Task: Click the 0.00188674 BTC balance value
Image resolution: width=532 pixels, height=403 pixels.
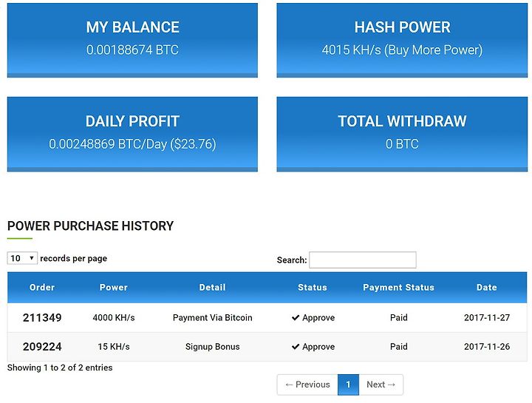Action: tap(132, 50)
